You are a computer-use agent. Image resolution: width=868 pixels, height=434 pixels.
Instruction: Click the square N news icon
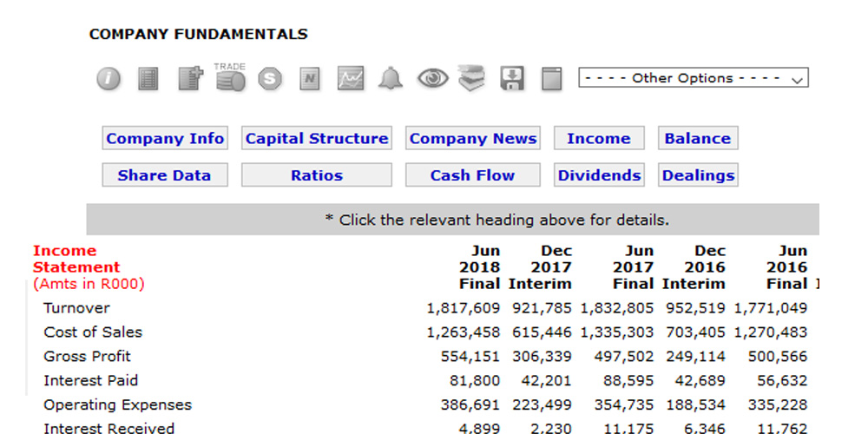(311, 79)
